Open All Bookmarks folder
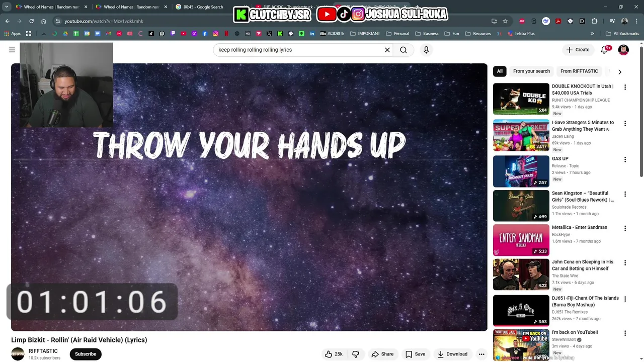The width and height of the screenshot is (644, 362). pos(622,34)
